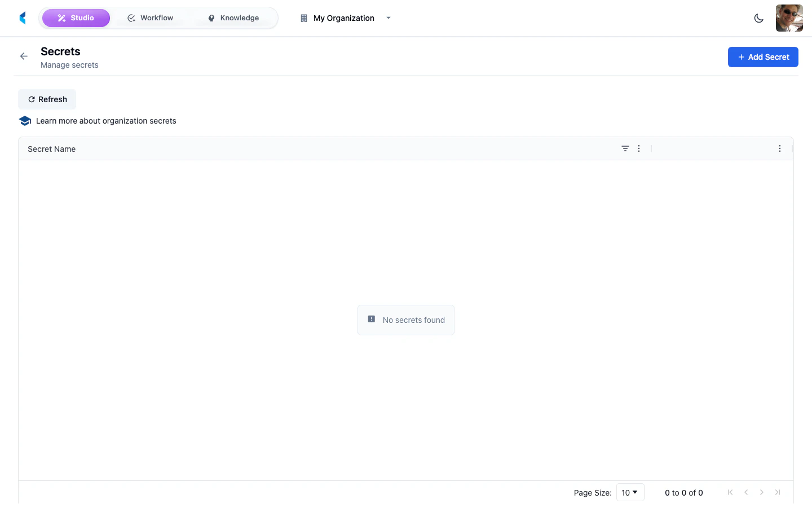Jump to the first page of results
Viewport: 812px width, 508px height.
730,492
